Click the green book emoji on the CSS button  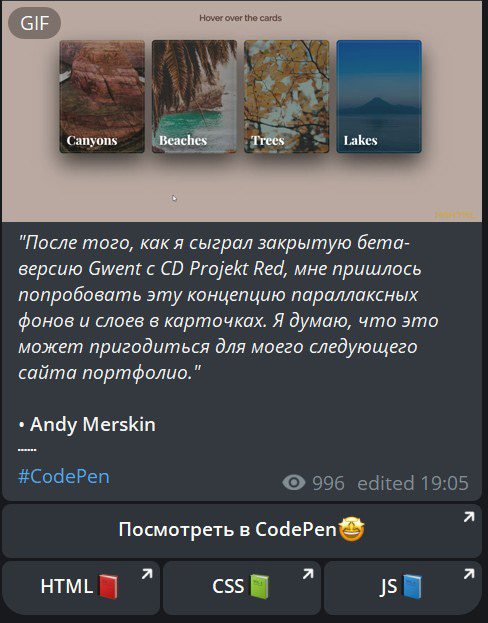click(x=259, y=587)
